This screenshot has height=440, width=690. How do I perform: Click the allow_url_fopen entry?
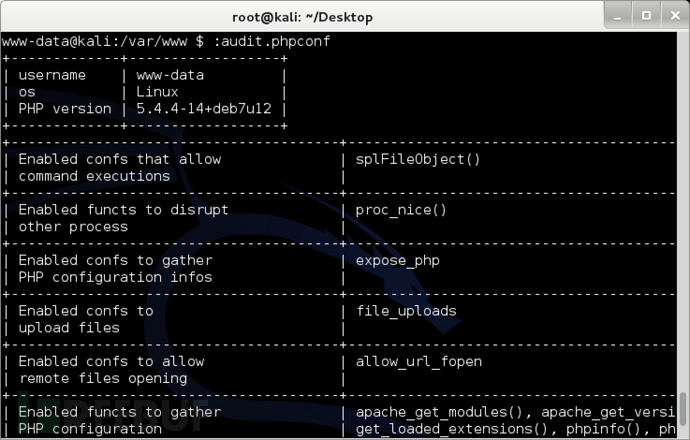(418, 362)
